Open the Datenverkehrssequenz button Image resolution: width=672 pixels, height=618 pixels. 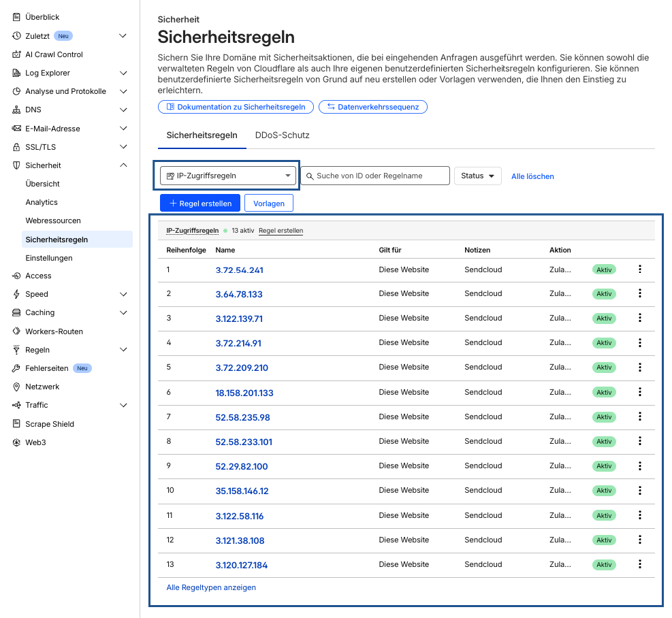pos(373,107)
